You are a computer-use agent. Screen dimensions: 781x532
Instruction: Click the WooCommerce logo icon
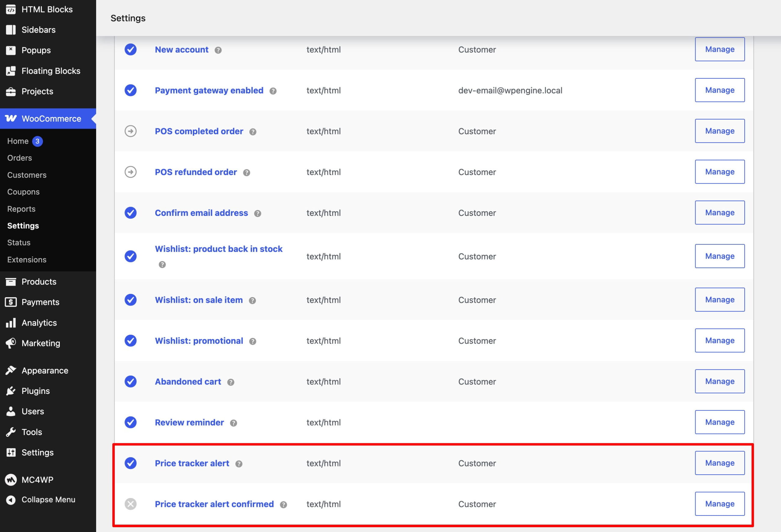[11, 118]
